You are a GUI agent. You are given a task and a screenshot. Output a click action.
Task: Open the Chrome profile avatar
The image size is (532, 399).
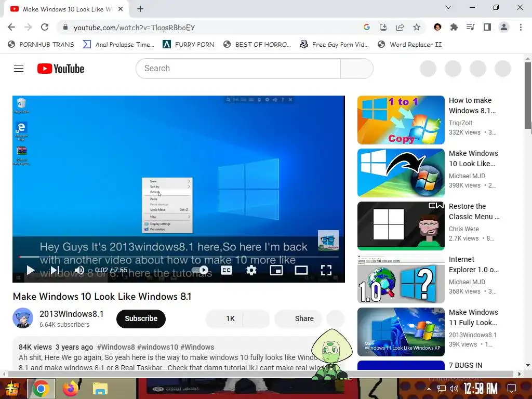click(504, 28)
